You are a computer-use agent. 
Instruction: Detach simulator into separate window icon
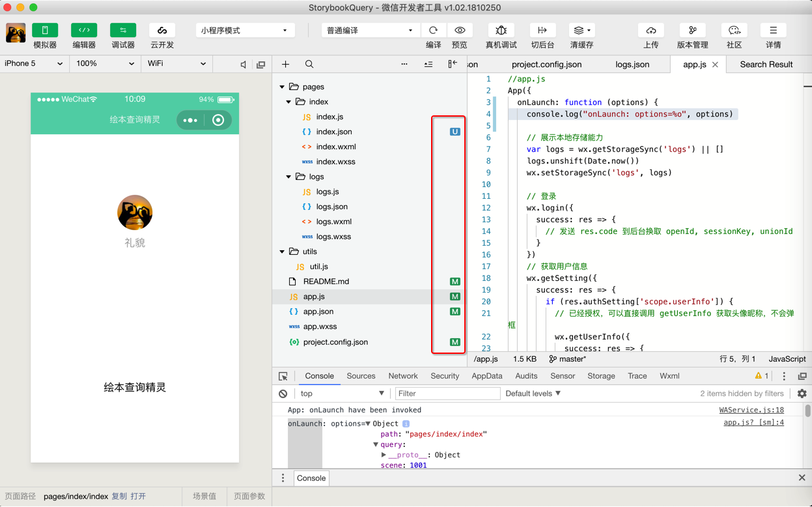pos(261,65)
